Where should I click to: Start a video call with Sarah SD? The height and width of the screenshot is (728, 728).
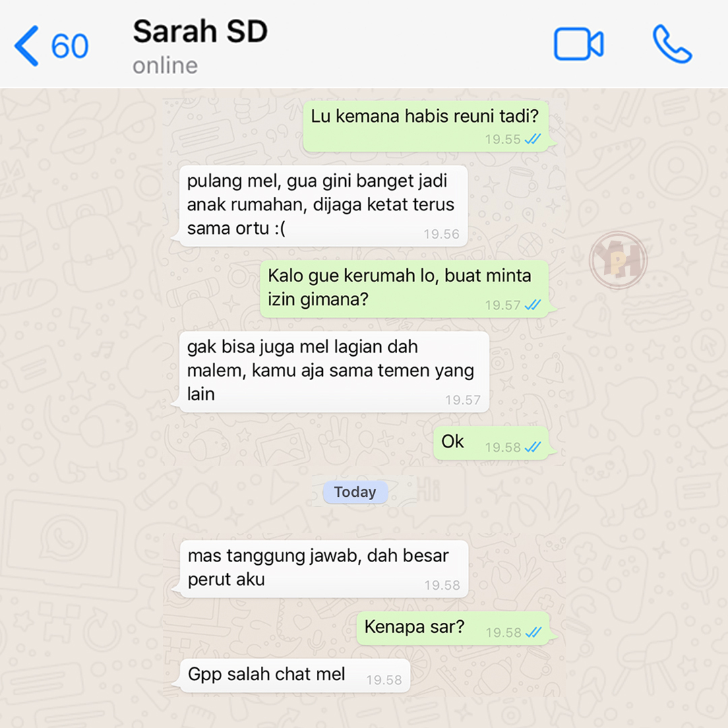tap(578, 44)
